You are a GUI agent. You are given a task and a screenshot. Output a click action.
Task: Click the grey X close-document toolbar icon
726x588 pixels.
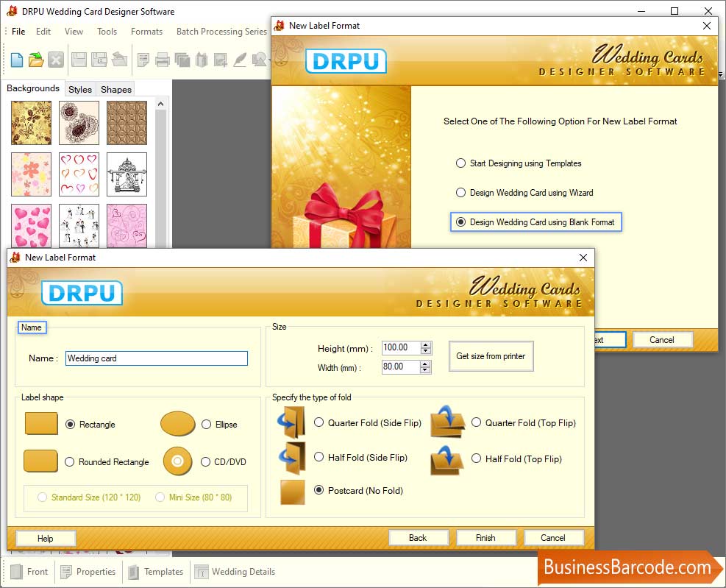[56, 60]
